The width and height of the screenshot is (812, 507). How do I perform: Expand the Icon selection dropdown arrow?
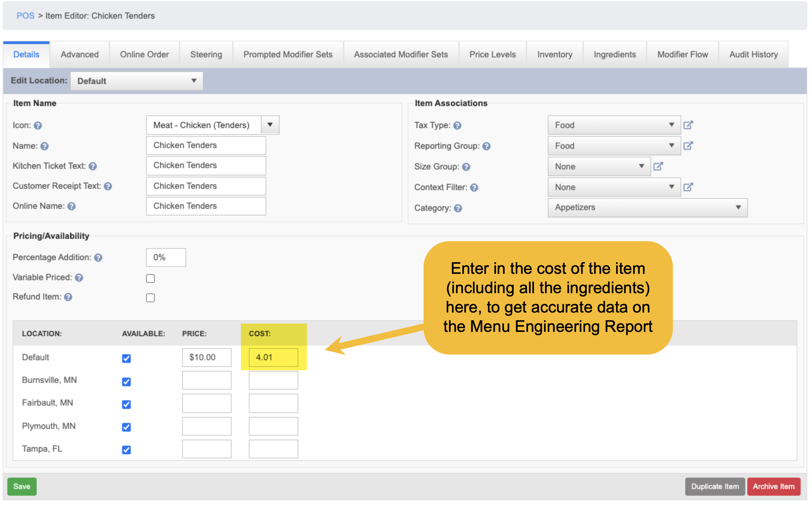(x=270, y=125)
